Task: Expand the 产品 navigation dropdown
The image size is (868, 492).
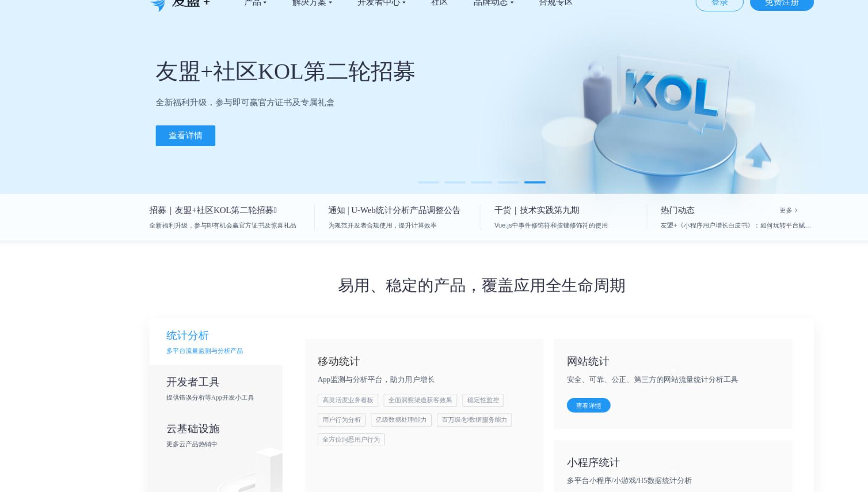Action: point(255,3)
